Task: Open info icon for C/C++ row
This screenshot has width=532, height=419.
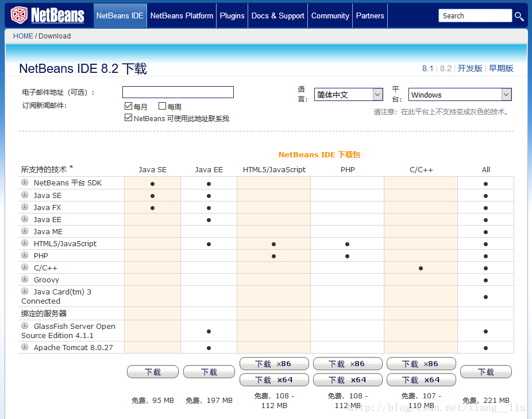Action: [x=25, y=267]
